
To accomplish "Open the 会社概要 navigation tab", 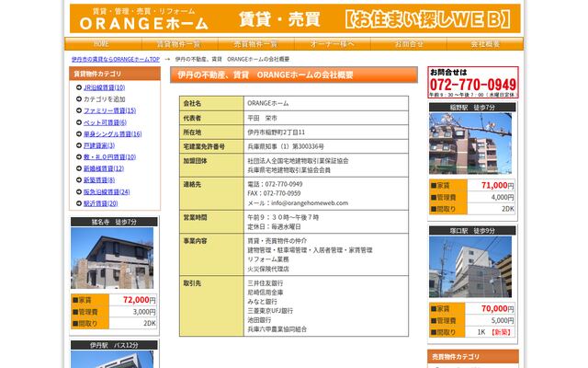I will (x=485, y=44).
